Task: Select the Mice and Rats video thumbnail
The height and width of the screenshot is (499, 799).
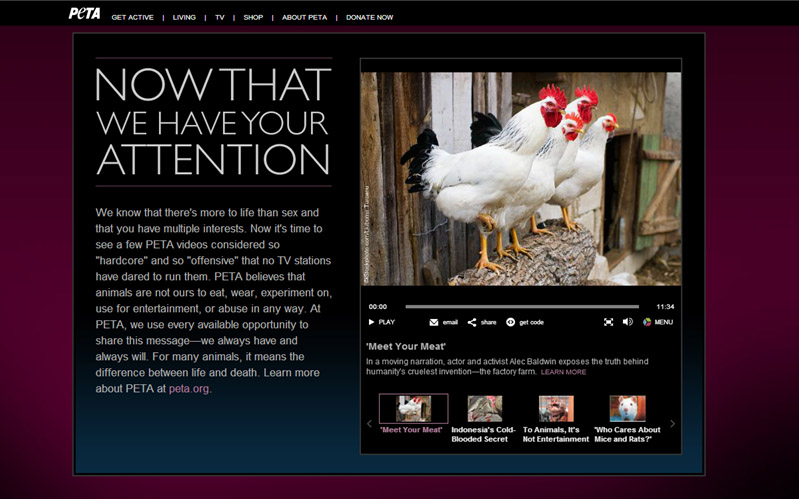Action: point(627,408)
